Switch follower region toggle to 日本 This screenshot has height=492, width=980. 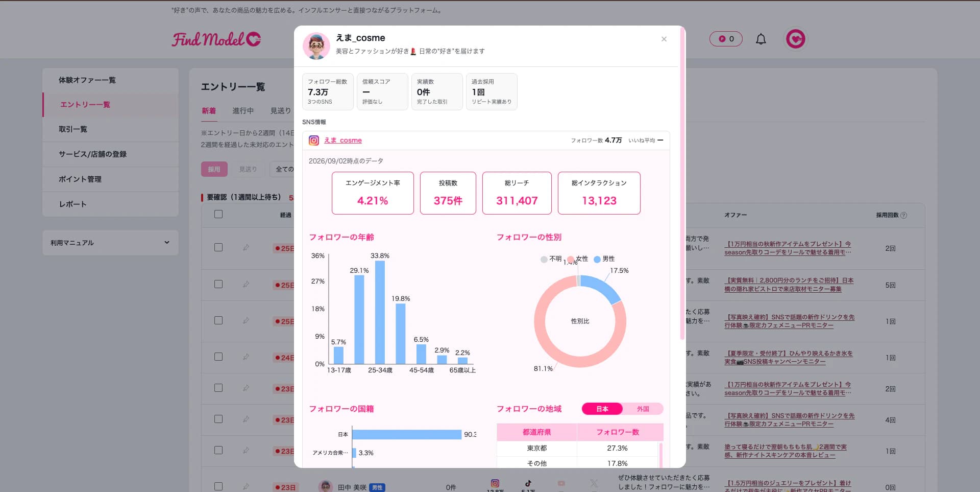(602, 409)
